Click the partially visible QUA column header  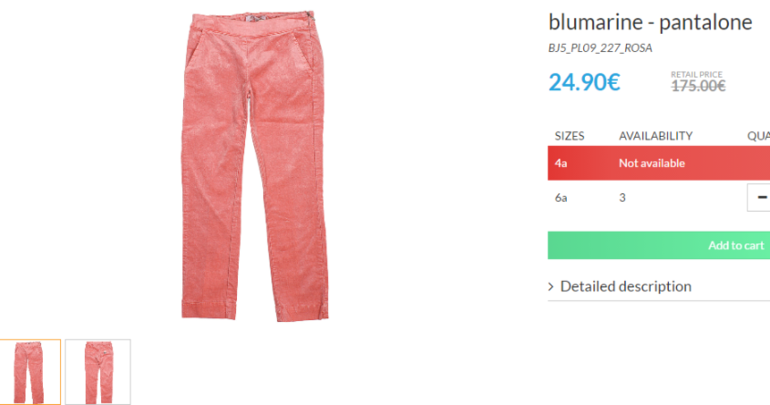coord(759,136)
